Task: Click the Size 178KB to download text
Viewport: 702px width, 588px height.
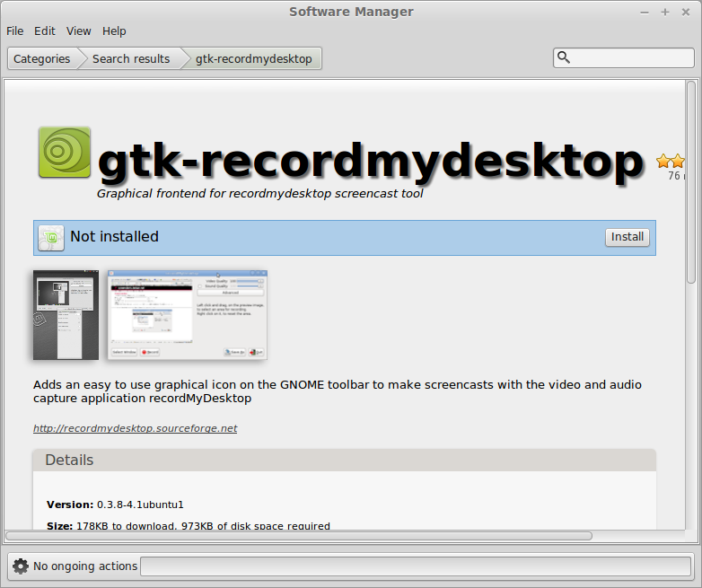Action: pos(188,526)
